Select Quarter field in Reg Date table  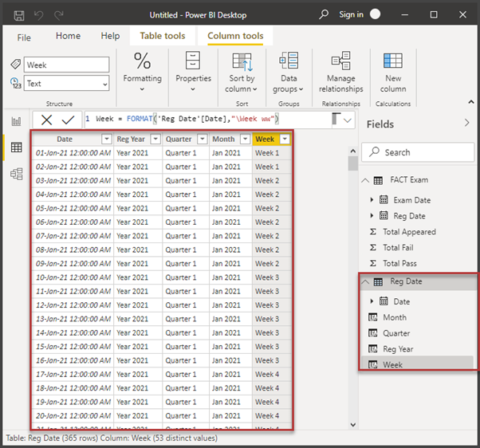(396, 333)
